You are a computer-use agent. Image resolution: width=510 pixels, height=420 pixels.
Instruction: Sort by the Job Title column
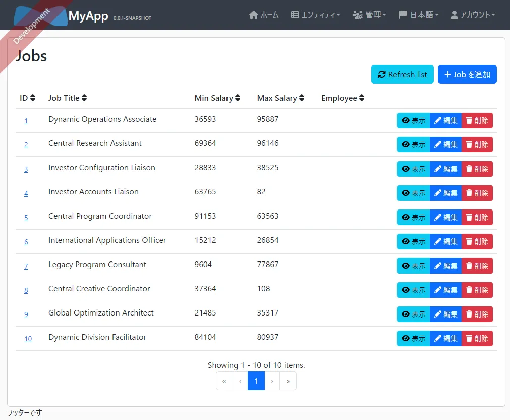click(68, 98)
